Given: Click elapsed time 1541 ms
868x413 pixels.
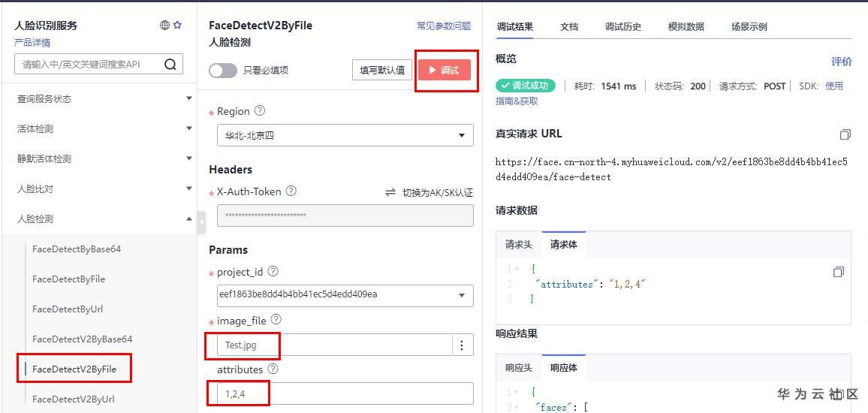Looking at the screenshot, I should [x=619, y=86].
